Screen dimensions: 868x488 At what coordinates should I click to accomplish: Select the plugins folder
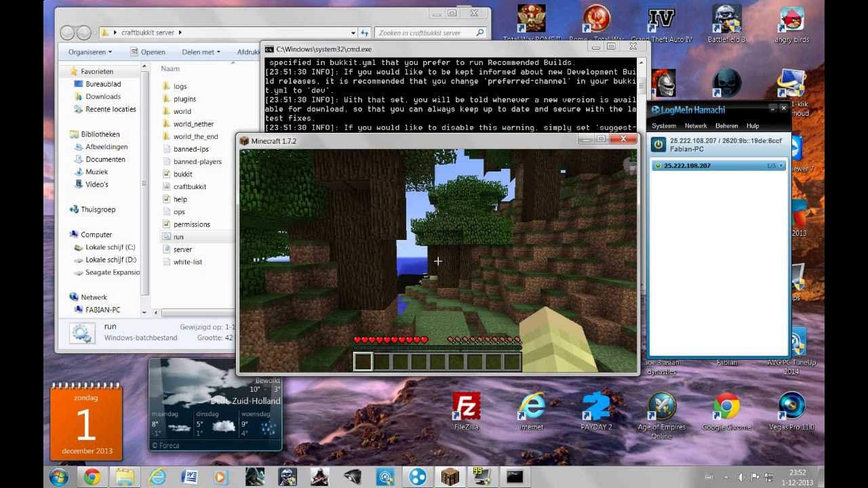tap(184, 99)
